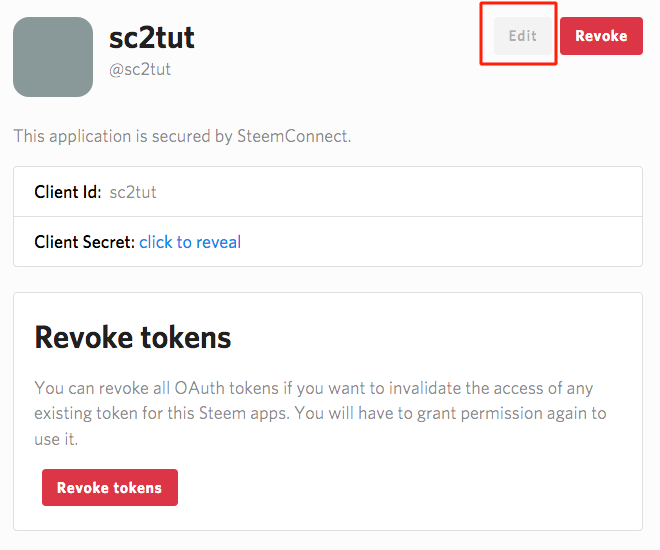660x550 pixels.
Task: Click the text 'use it.' ending the description
Action: click(56, 439)
